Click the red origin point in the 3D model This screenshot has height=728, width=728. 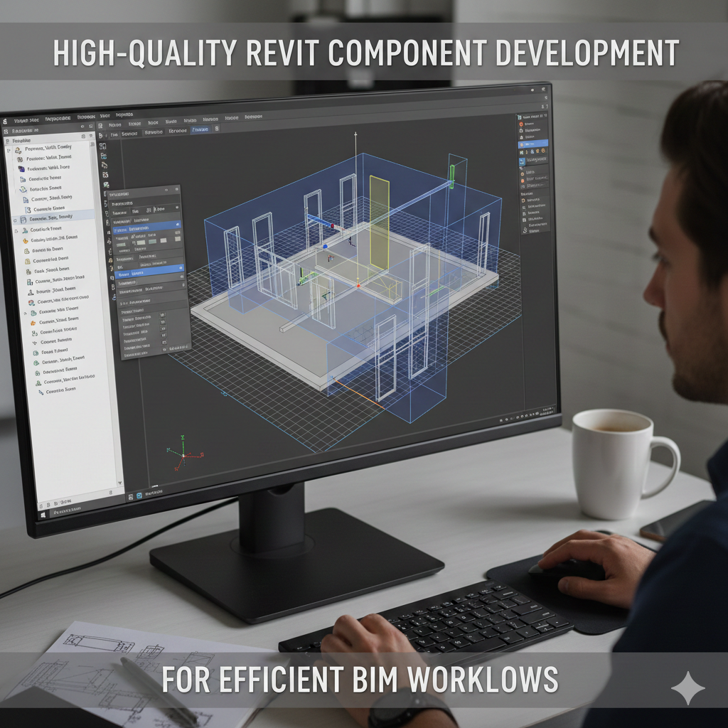[x=358, y=286]
